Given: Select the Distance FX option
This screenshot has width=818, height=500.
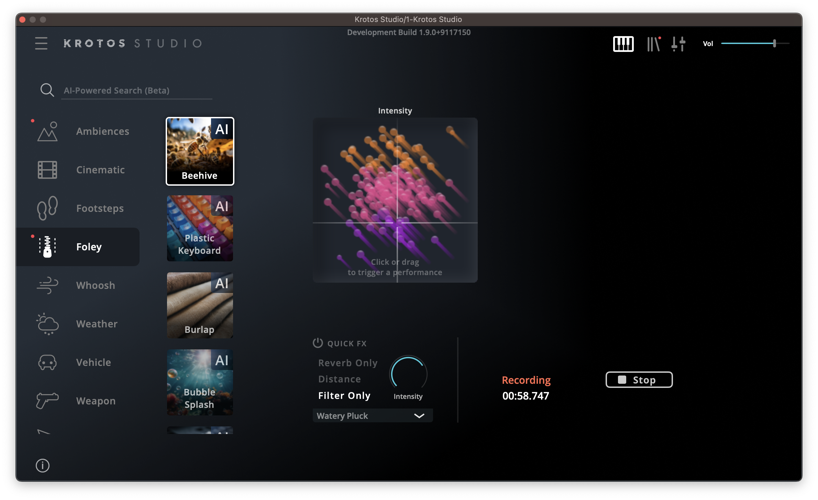Looking at the screenshot, I should point(339,379).
